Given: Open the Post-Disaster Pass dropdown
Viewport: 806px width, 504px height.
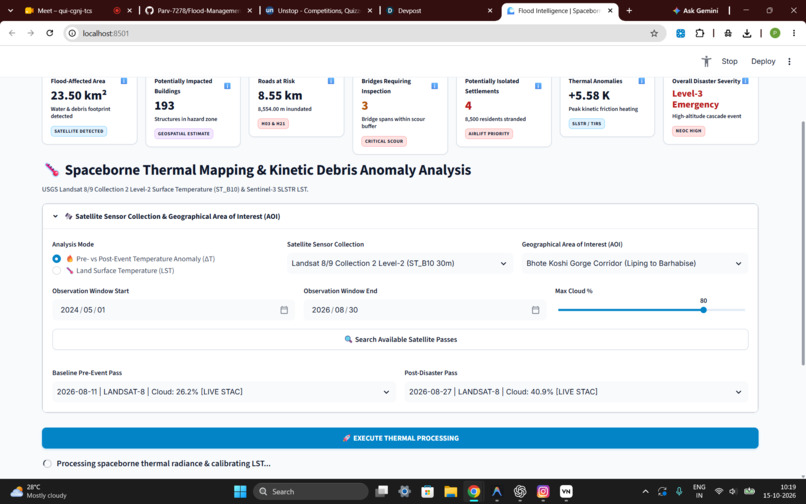Looking at the screenshot, I should pos(576,392).
